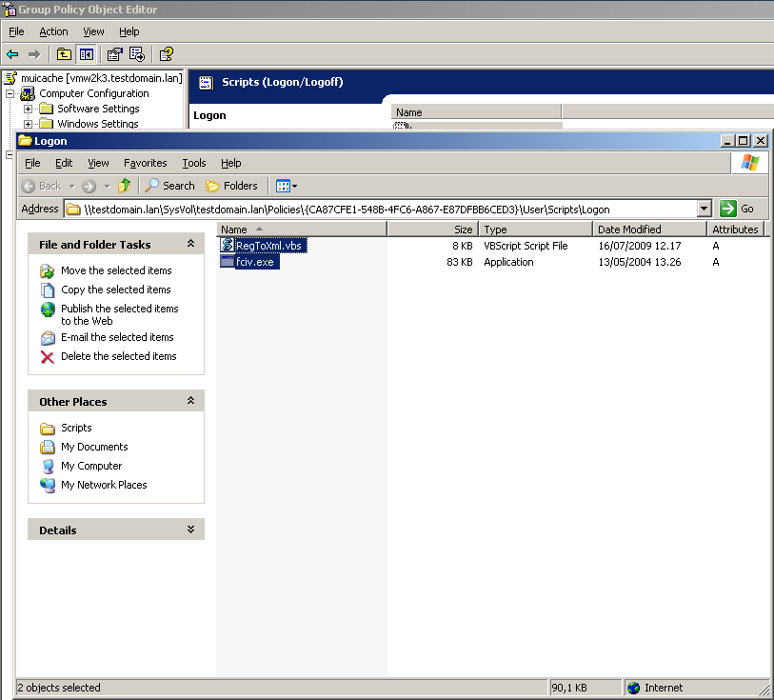Click Move the selected items
774x700 pixels.
tap(116, 270)
